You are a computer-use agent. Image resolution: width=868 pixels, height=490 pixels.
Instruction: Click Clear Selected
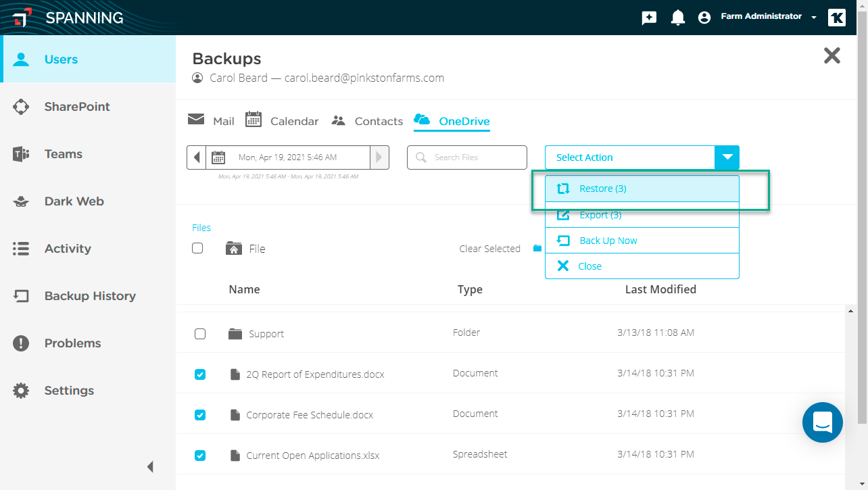click(489, 249)
